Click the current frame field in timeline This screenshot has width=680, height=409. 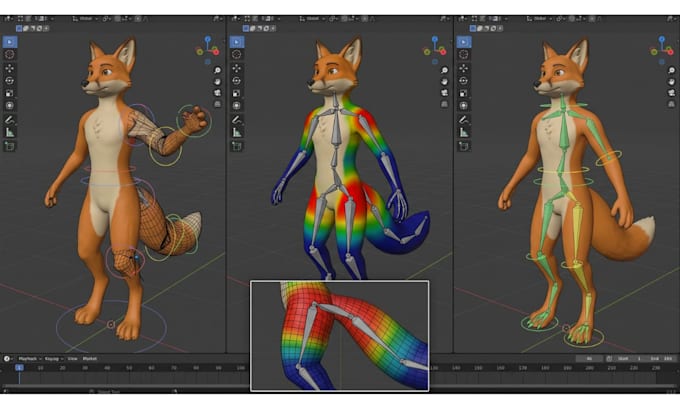[589, 359]
